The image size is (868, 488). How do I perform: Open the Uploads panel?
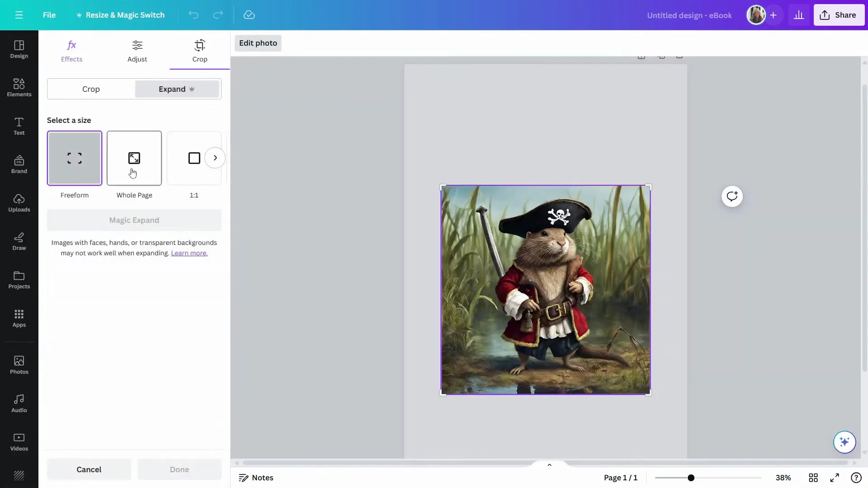pos(19,203)
